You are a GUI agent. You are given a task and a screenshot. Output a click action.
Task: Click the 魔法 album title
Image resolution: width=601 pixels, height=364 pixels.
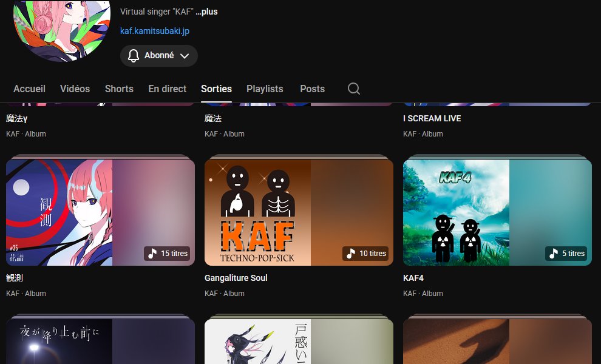(x=213, y=119)
